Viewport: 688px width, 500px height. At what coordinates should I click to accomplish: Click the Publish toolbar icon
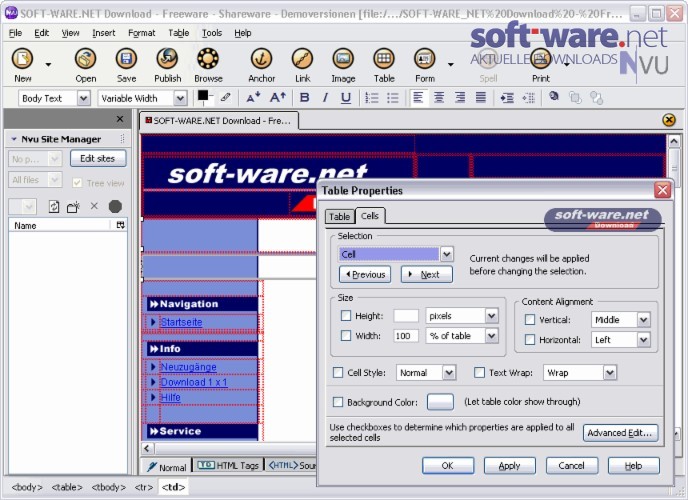tap(167, 58)
